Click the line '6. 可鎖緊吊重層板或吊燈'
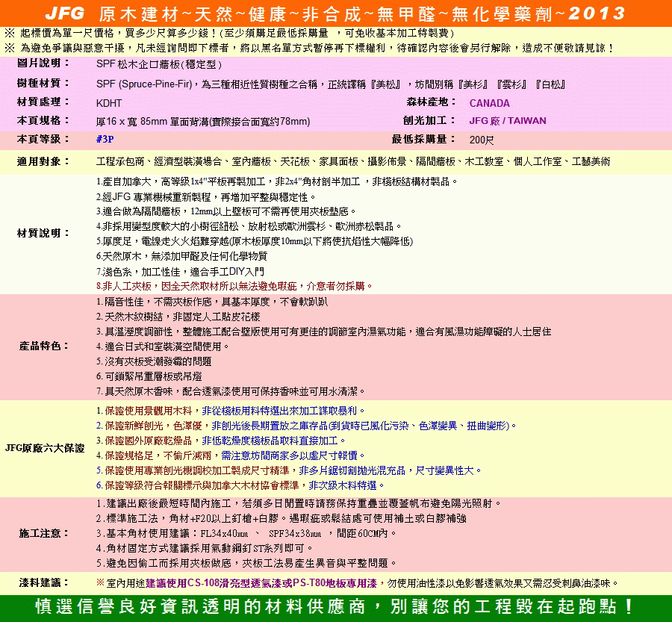672x622 pixels. 149,377
